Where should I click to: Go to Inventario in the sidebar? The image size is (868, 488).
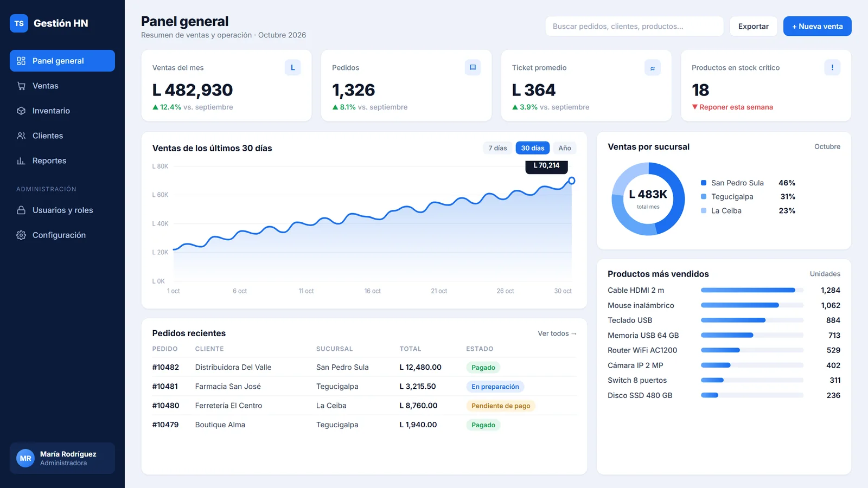coord(62,111)
